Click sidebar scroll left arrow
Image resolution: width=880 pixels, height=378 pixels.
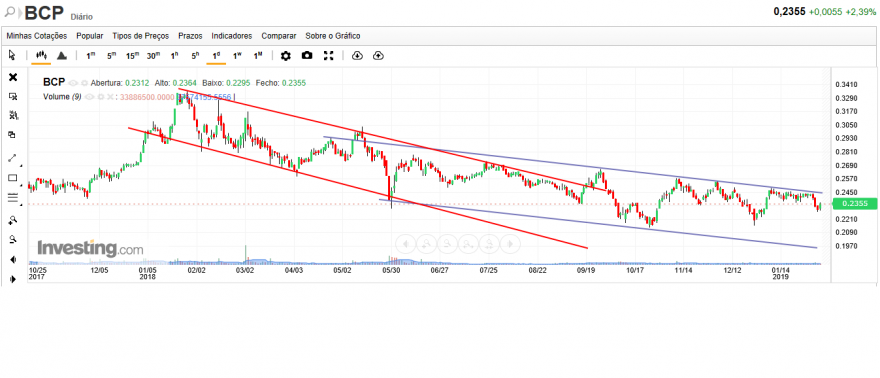[13, 260]
